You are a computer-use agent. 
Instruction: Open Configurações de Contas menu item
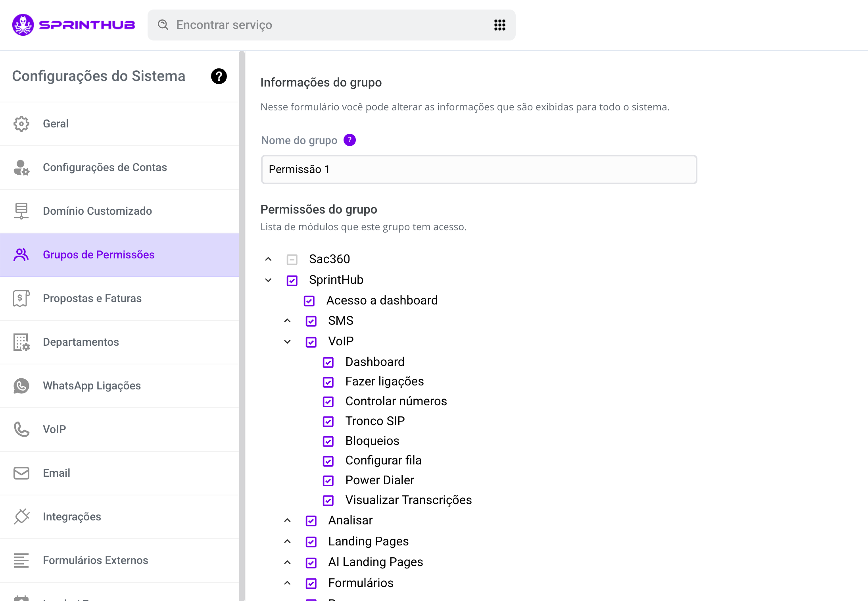point(105,168)
